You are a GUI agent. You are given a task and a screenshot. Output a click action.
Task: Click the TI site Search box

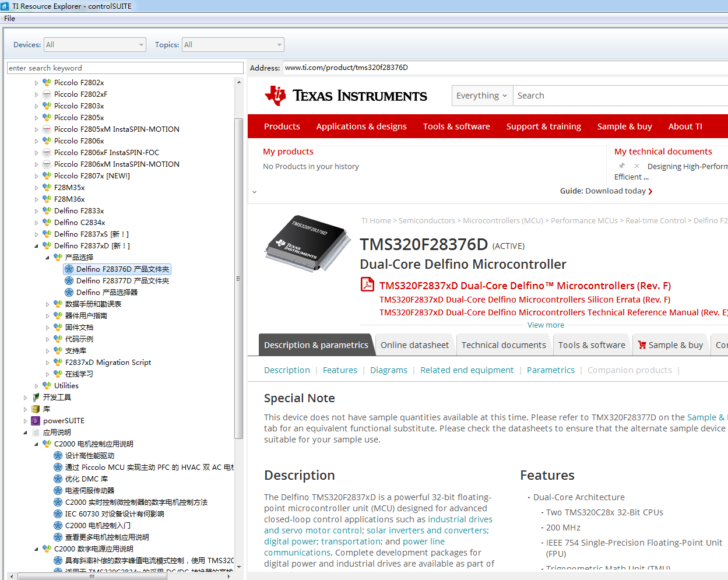pyautogui.click(x=620, y=96)
